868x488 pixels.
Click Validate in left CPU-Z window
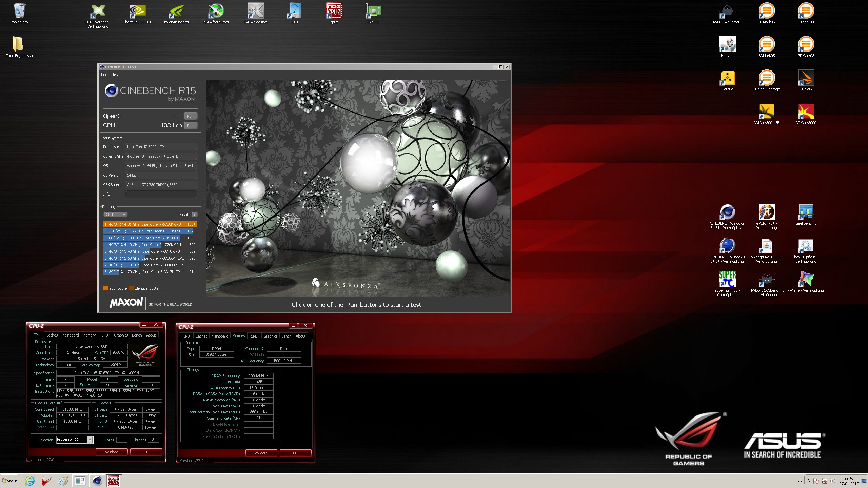click(x=112, y=452)
